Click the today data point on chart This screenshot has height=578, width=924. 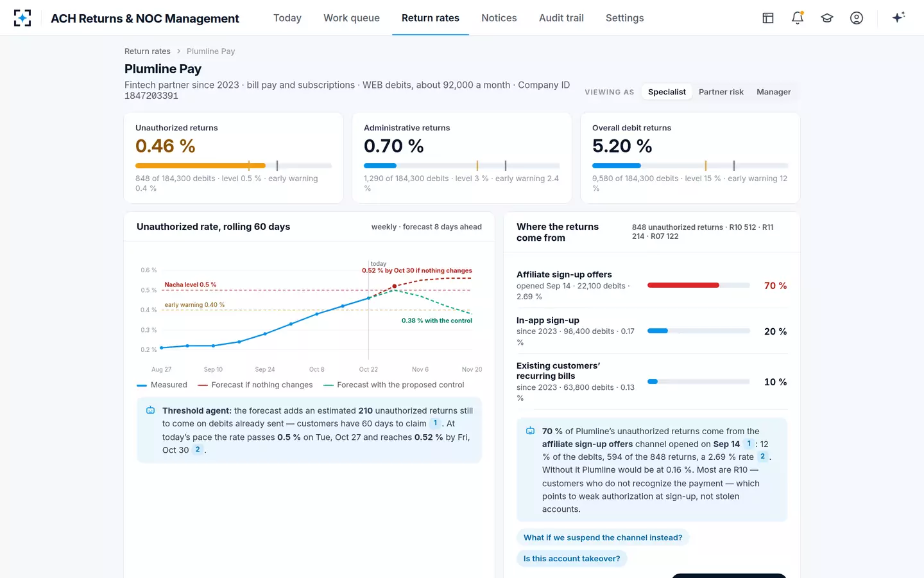coord(368,298)
